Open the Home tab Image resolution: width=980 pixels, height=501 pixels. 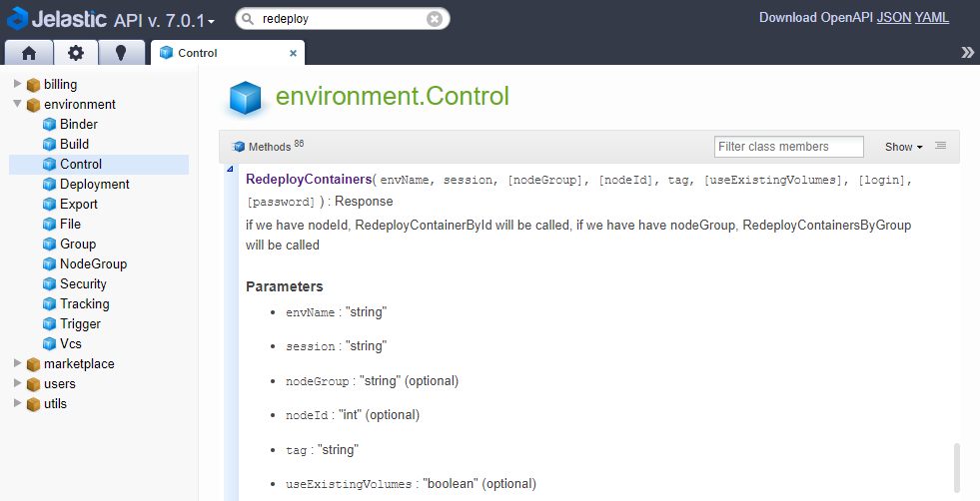pos(29,53)
